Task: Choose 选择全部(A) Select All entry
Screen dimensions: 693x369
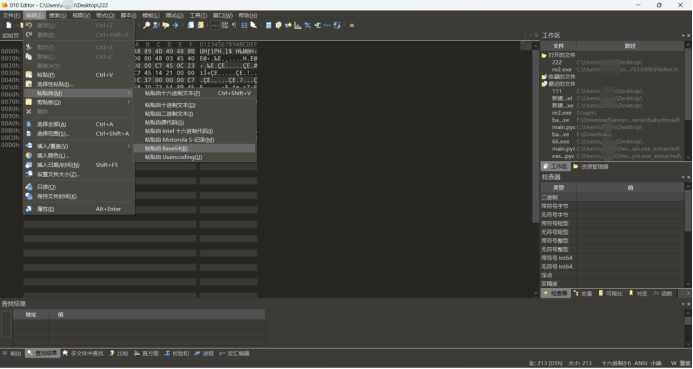Action: pos(79,124)
